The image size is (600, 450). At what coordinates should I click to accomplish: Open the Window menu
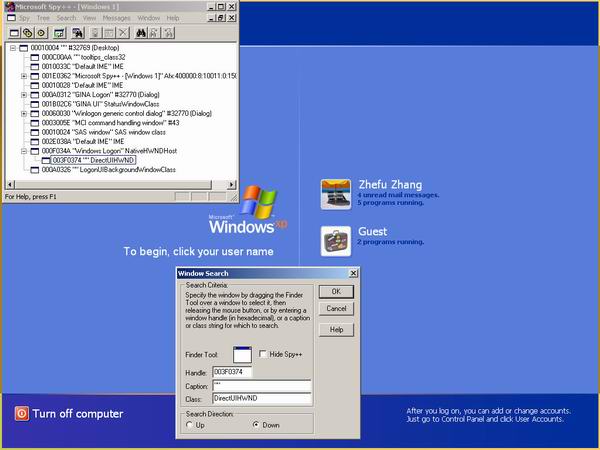pos(148,18)
